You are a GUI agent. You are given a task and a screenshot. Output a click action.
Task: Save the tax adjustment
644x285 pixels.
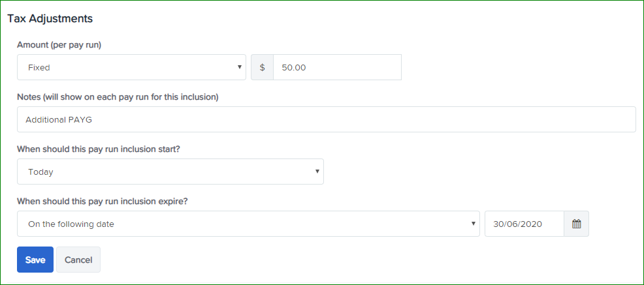[x=35, y=260]
